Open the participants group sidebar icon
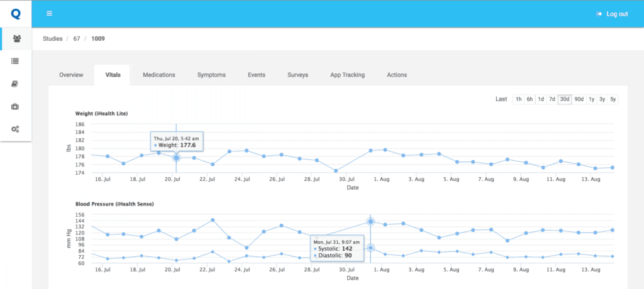The width and height of the screenshot is (644, 289). 16,38
